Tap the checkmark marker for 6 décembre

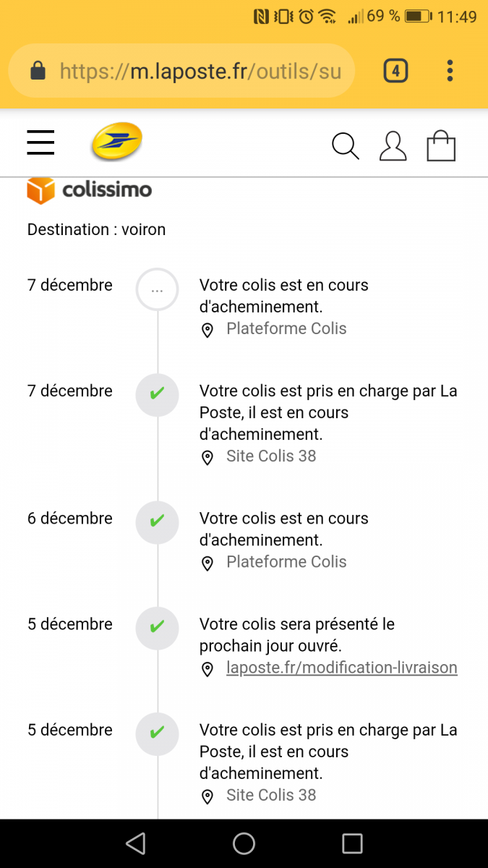point(157,522)
